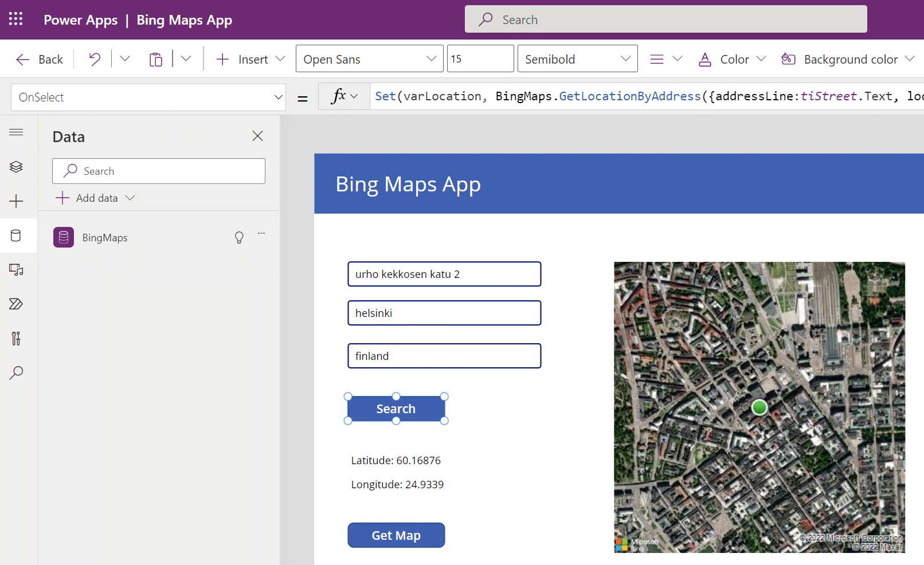
Task: Click the Data panel search field
Action: pos(159,171)
